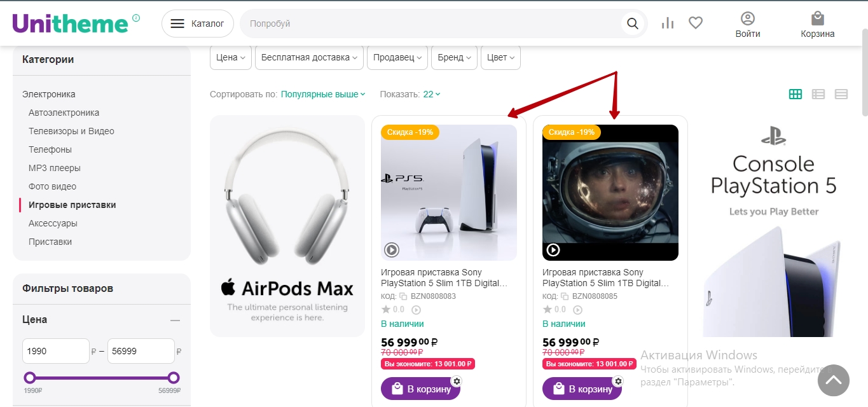Add second PlayStation 5 to cart
Viewport: 868px width, 407px height.
(x=581, y=389)
